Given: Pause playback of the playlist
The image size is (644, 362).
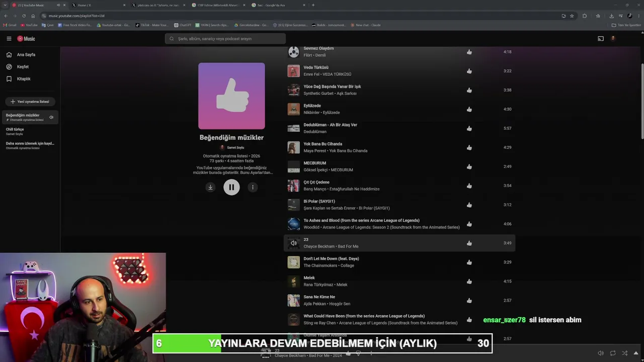Looking at the screenshot, I should tap(231, 187).
